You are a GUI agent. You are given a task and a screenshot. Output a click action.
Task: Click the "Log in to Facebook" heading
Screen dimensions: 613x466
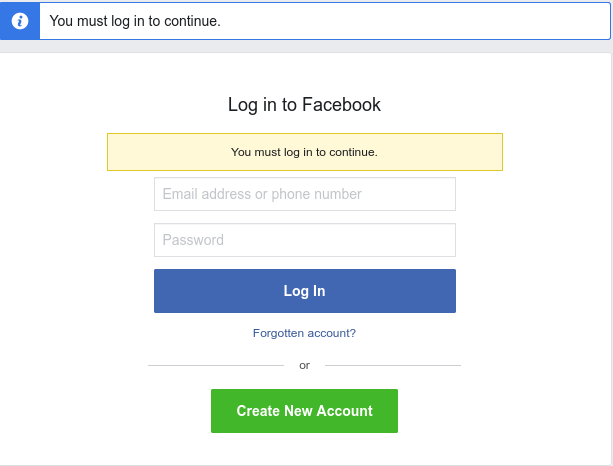click(x=304, y=104)
